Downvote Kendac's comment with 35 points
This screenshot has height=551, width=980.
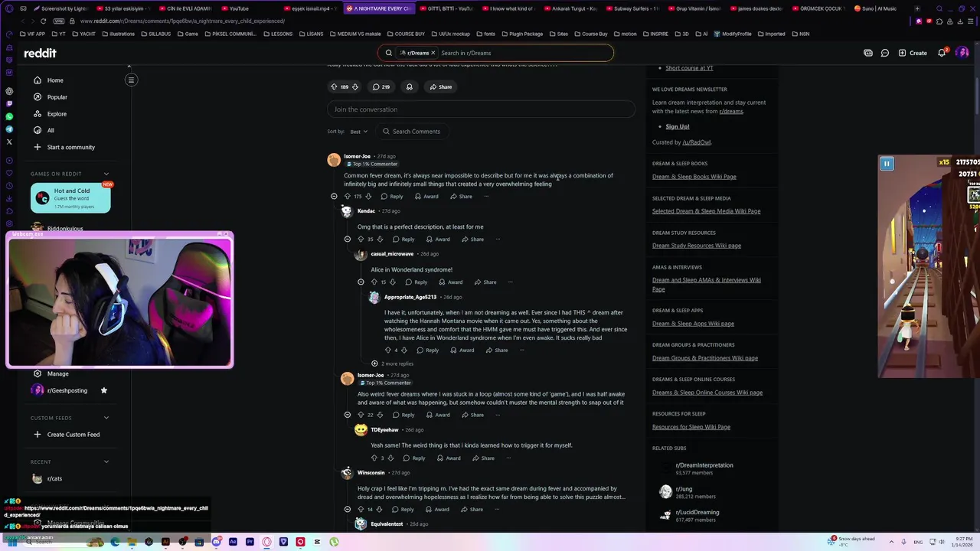[x=381, y=240]
